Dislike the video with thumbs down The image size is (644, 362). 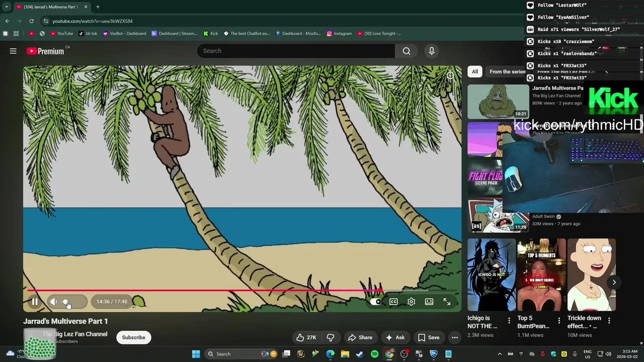pos(331,337)
